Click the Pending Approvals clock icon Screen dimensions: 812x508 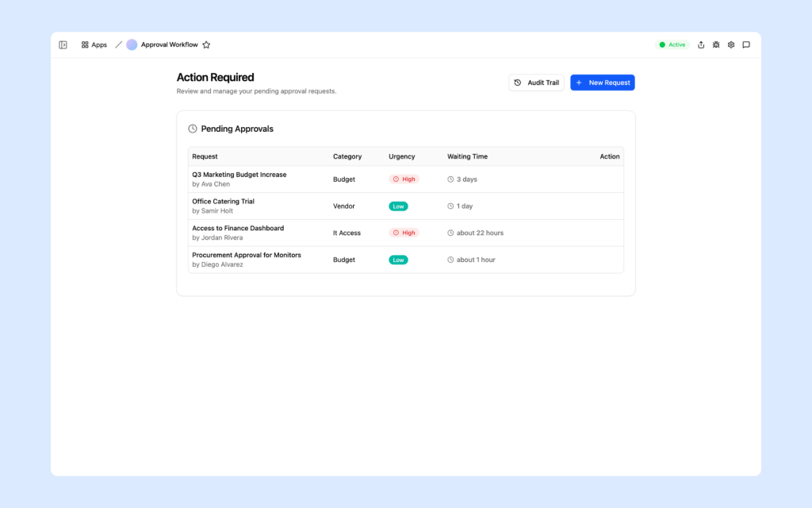coord(193,129)
